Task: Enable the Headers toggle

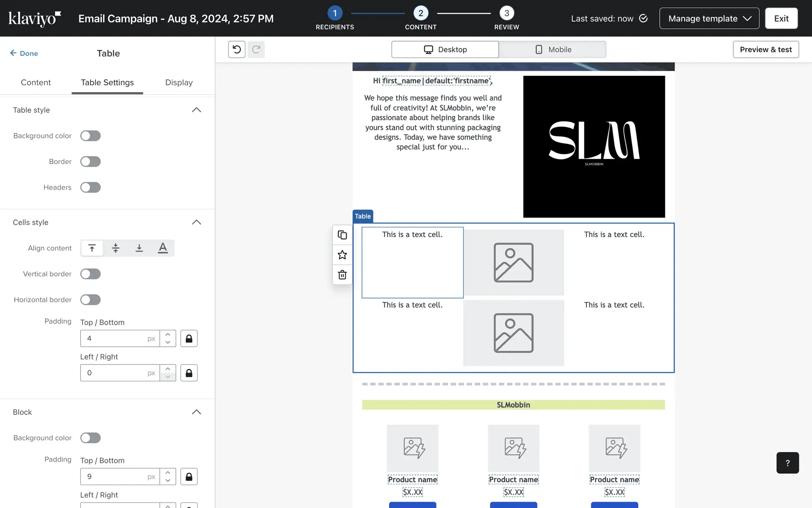Action: (x=91, y=188)
